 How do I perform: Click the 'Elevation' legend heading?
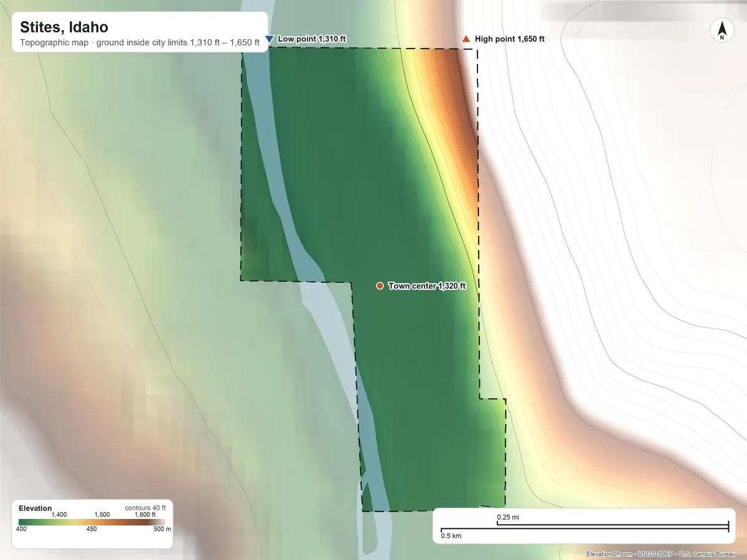coord(35,508)
